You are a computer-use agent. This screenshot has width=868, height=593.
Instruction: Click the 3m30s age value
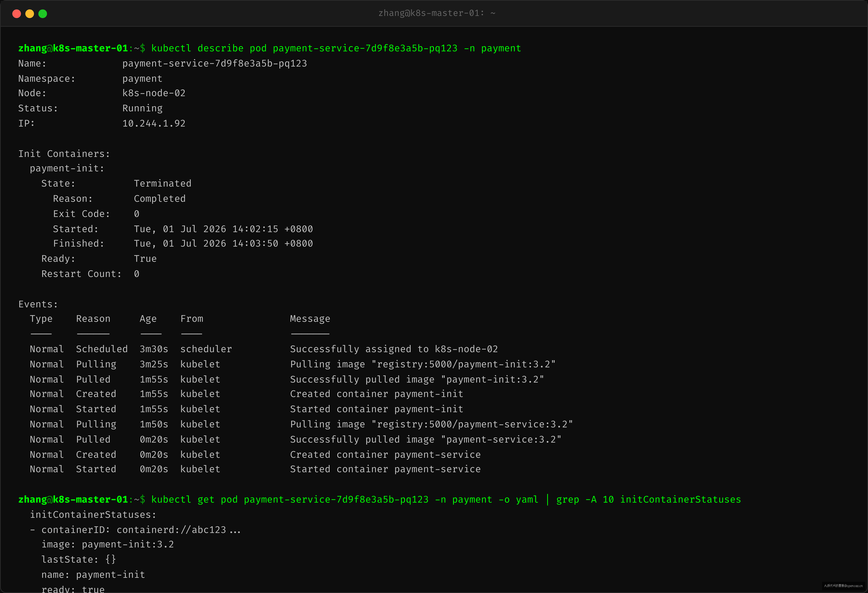tap(154, 349)
